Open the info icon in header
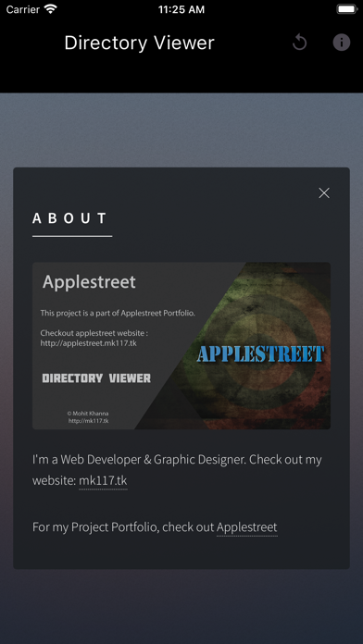Screen dimensions: 363x644 pyautogui.click(x=341, y=43)
